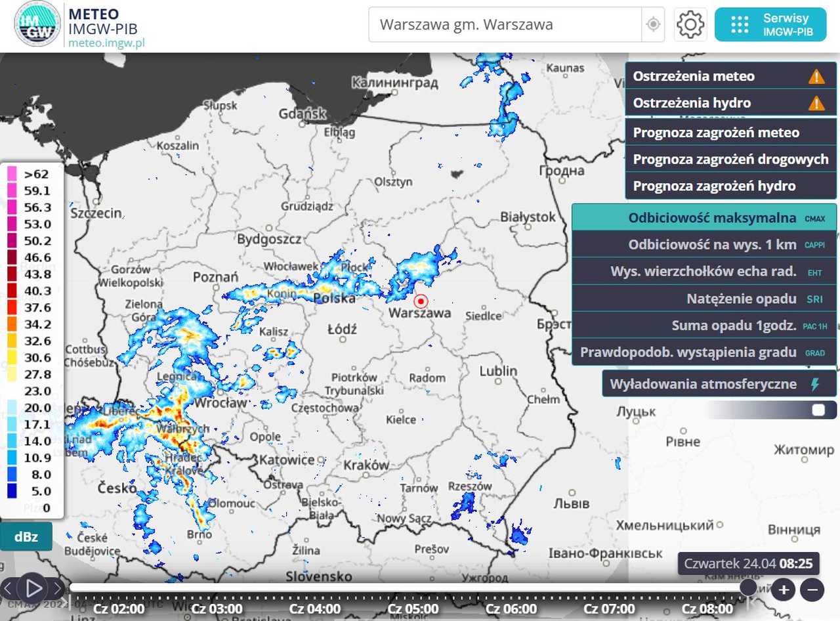Step to previous radar frame
Image resolution: width=840 pixels, height=621 pixels.
(7, 588)
